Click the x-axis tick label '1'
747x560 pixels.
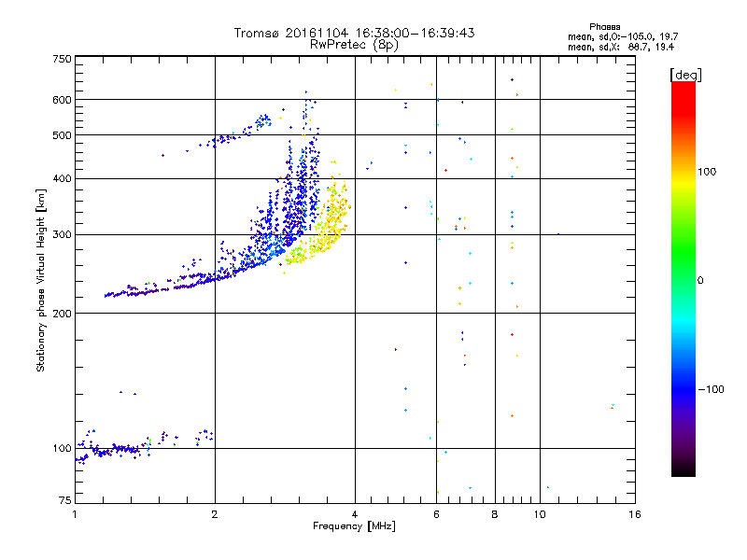pyautogui.click(x=75, y=514)
